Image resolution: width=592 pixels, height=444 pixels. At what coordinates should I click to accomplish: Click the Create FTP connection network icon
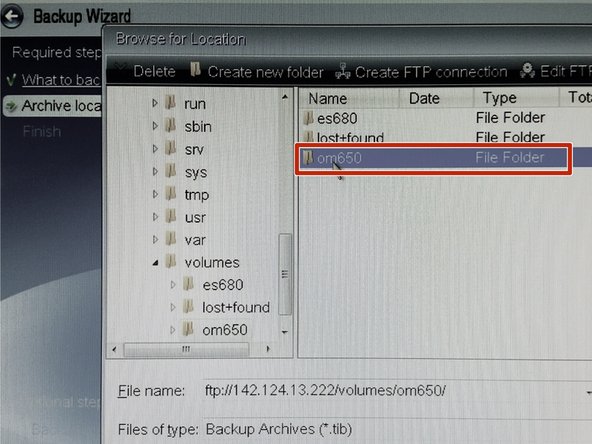tap(343, 71)
